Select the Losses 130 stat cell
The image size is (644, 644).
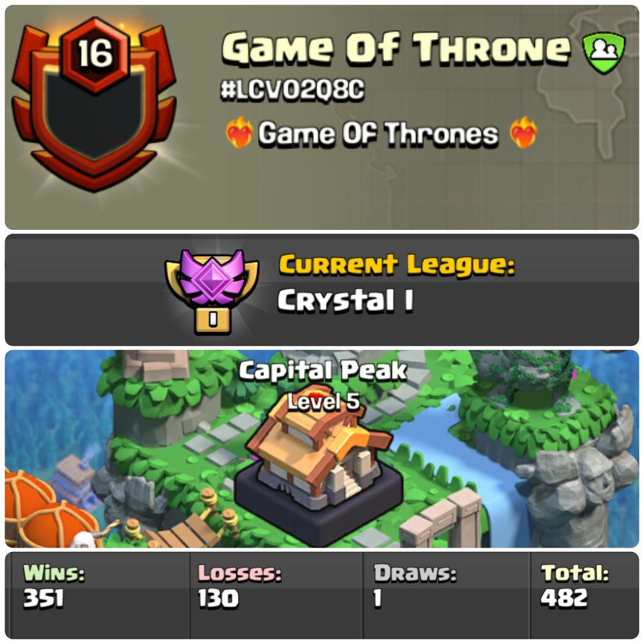(276, 595)
